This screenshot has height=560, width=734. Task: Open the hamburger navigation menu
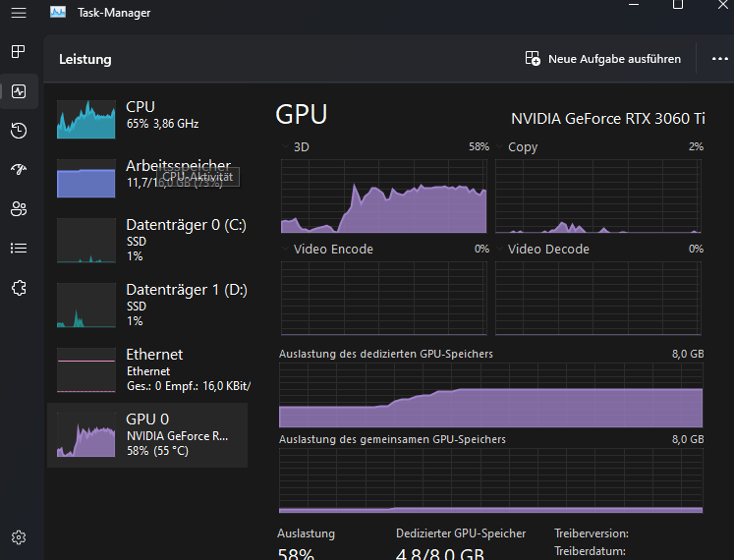(x=18, y=13)
